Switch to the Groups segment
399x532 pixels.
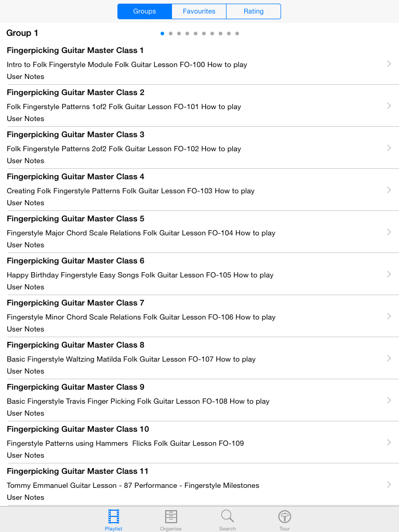coord(144,11)
